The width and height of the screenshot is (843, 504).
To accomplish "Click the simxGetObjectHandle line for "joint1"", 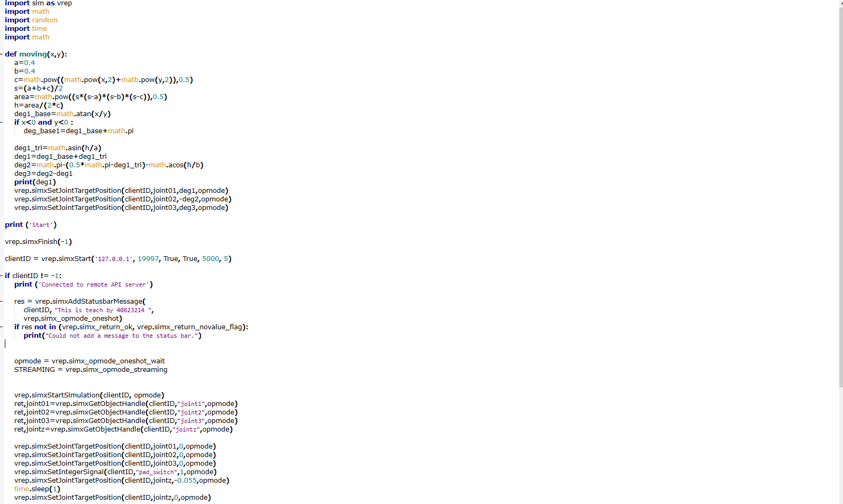I will click(x=126, y=404).
